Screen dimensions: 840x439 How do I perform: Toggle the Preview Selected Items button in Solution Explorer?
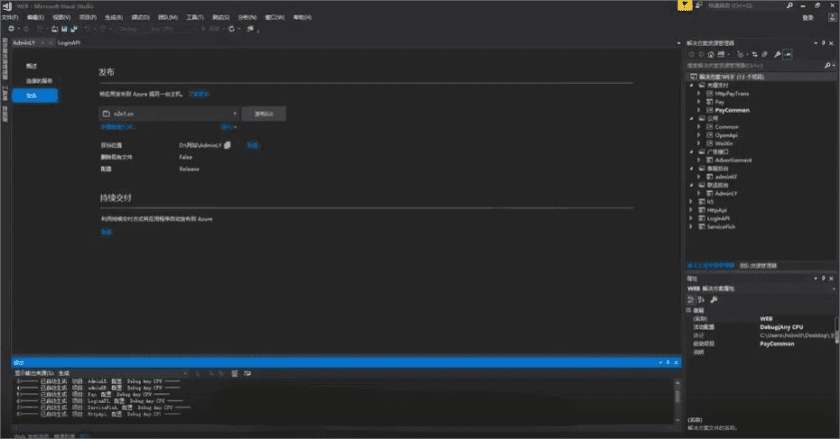click(x=789, y=54)
